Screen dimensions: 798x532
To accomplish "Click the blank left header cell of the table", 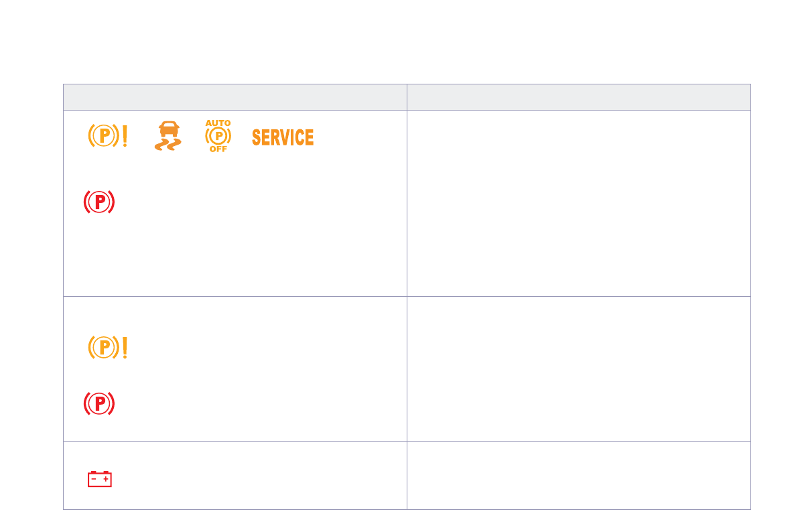I will (235, 97).
